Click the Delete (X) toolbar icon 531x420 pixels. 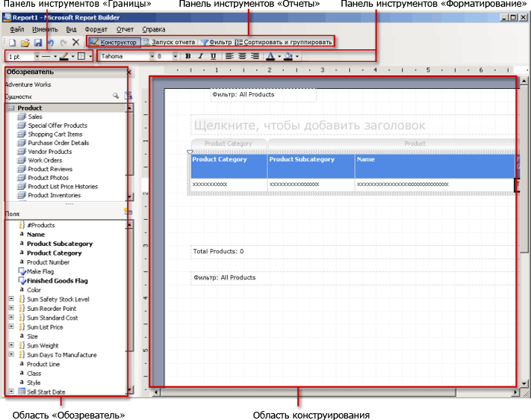[x=75, y=43]
